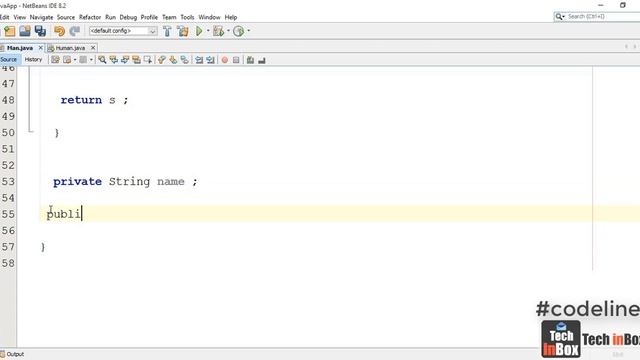Open Run Project dropdown arrow
The height and width of the screenshot is (360, 640).
click(208, 31)
